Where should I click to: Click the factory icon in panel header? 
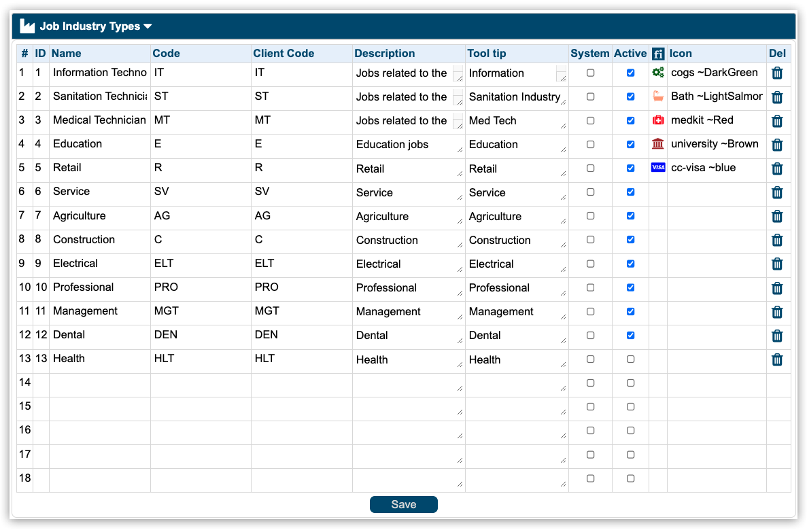click(27, 26)
